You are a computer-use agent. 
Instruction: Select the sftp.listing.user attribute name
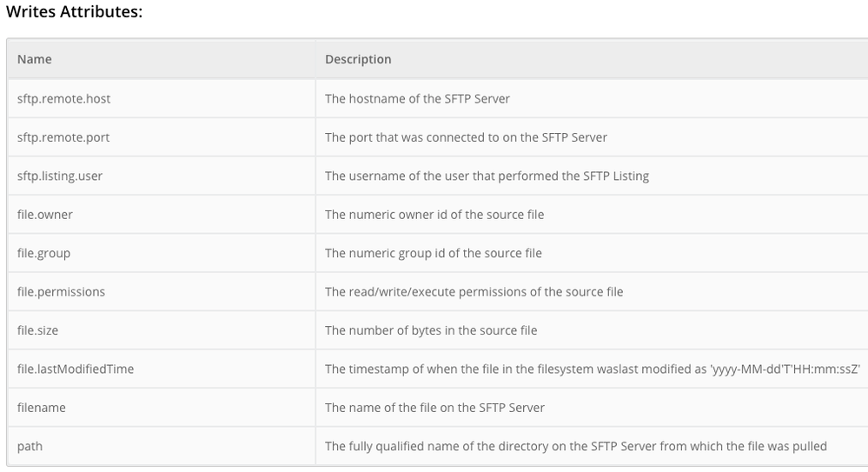(x=60, y=176)
